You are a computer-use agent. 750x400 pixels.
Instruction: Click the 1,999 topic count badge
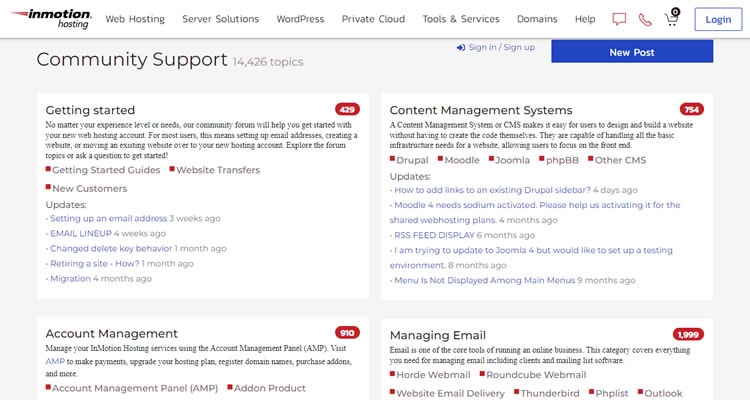(688, 334)
